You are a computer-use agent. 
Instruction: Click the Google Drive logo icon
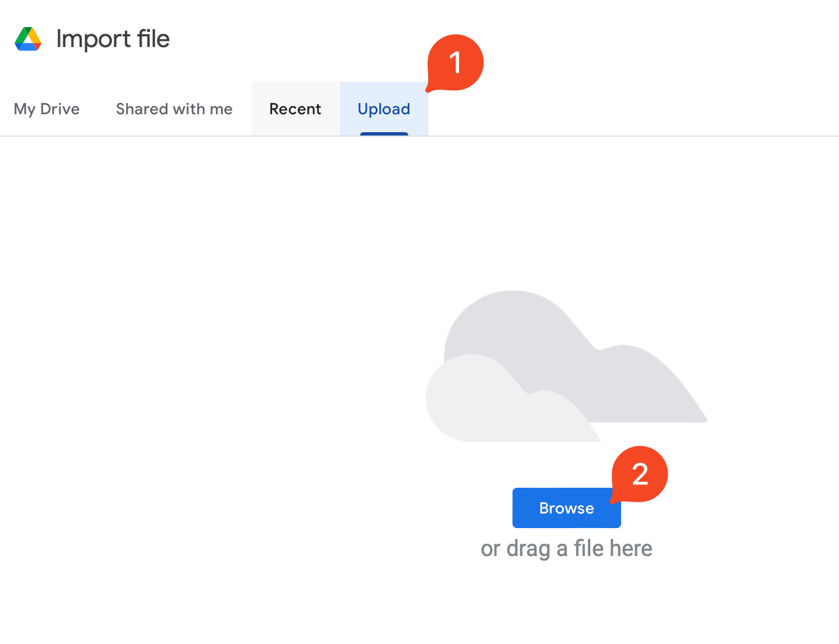[x=28, y=39]
